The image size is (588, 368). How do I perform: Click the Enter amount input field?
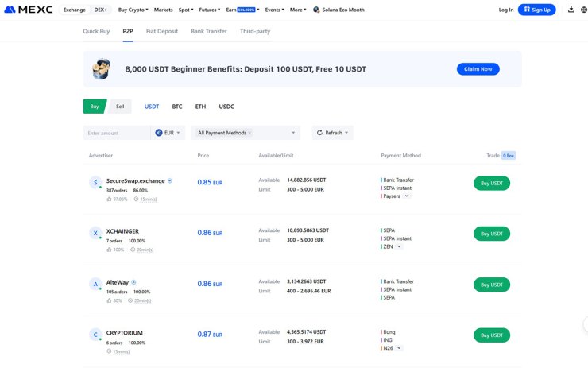coord(117,133)
